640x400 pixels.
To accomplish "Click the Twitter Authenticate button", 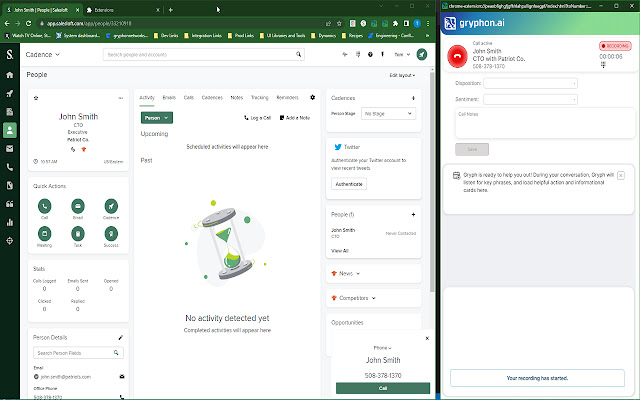I will (x=349, y=184).
